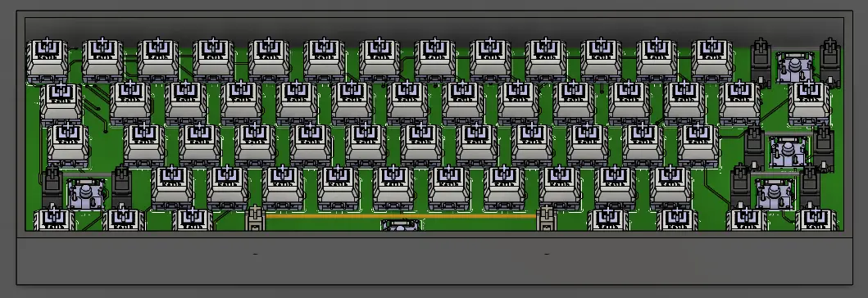Click the right spacebar stabilizer housing
Image resolution: width=868 pixels, height=298 pixels.
(x=546, y=218)
